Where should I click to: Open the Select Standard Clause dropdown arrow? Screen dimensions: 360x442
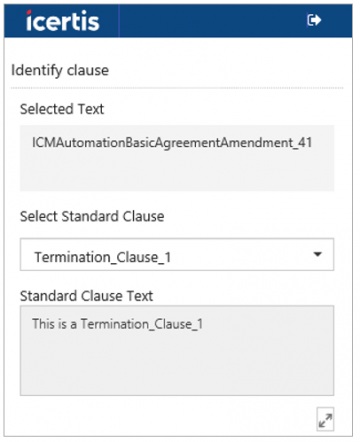pyautogui.click(x=318, y=254)
